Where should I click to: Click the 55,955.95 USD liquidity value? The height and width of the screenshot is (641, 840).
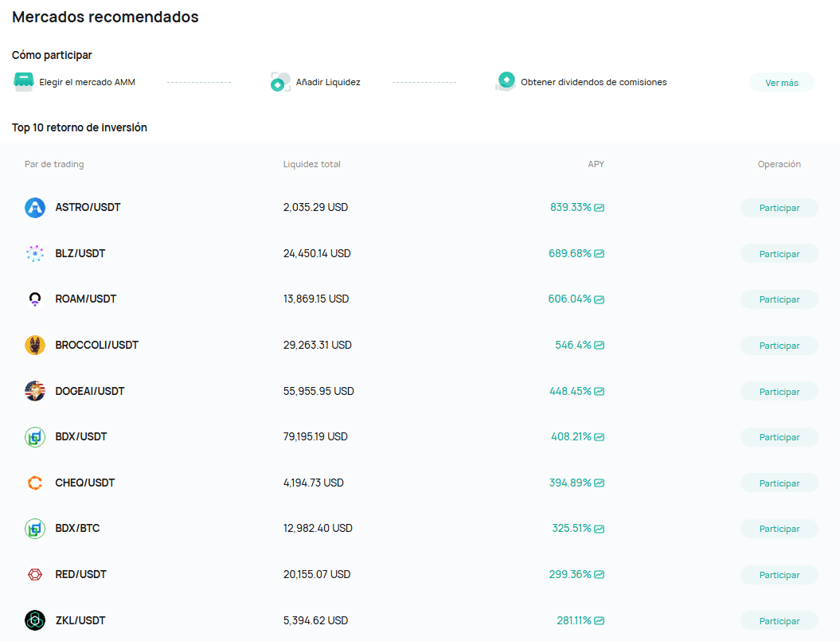coord(318,391)
